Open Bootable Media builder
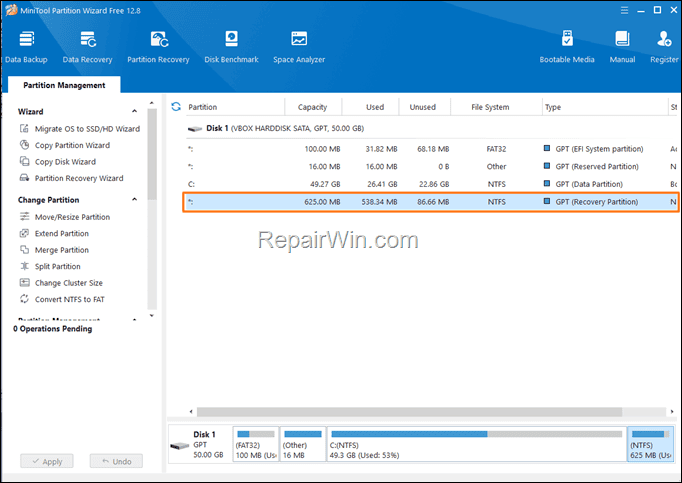The height and width of the screenshot is (483, 682). point(567,47)
